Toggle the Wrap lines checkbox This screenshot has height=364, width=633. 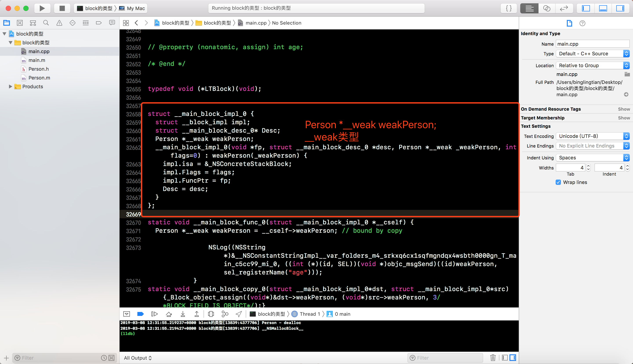point(558,182)
